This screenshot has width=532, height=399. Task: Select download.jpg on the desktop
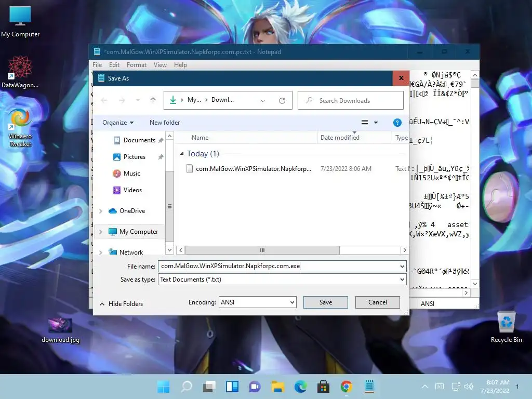(x=60, y=331)
